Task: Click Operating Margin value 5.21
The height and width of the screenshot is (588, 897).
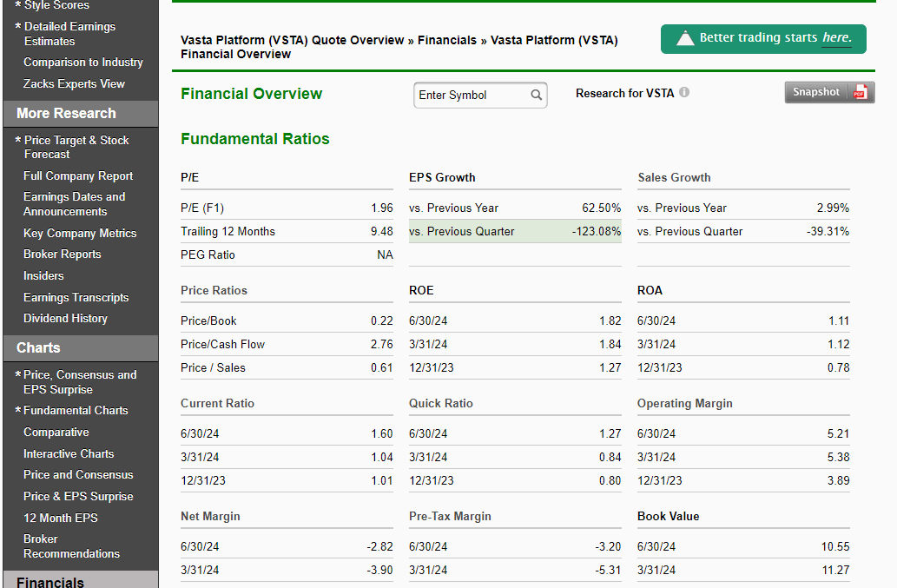Action: (x=838, y=434)
